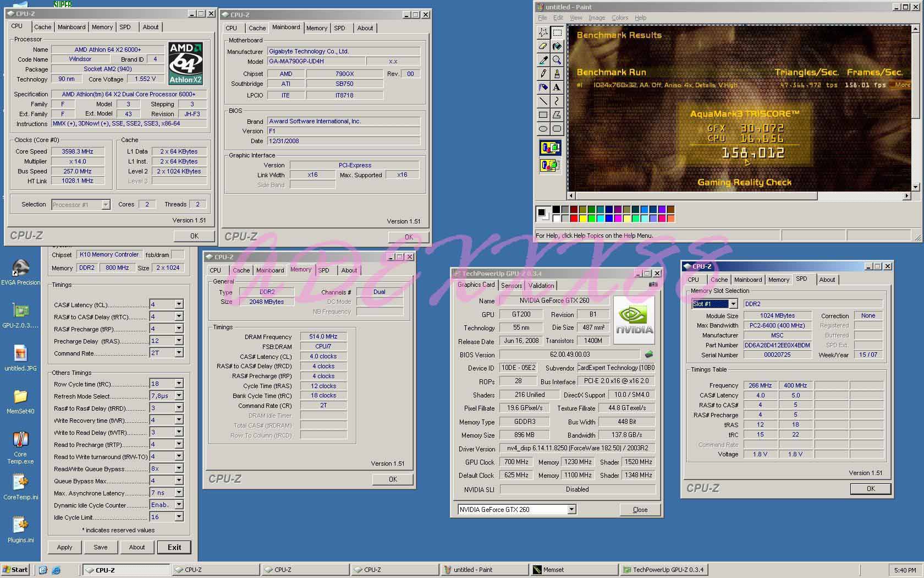
Task: Open View menu in Paint
Action: [x=576, y=18]
